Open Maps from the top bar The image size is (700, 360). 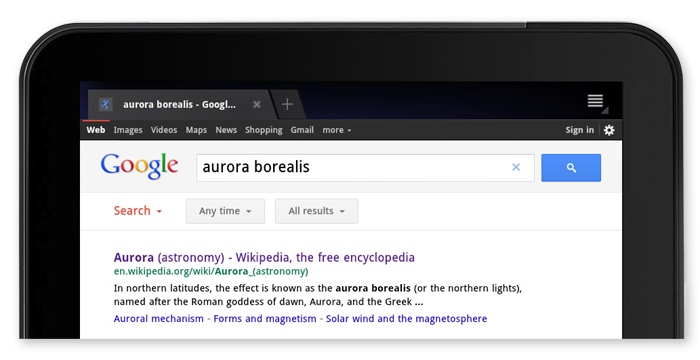pyautogui.click(x=196, y=130)
